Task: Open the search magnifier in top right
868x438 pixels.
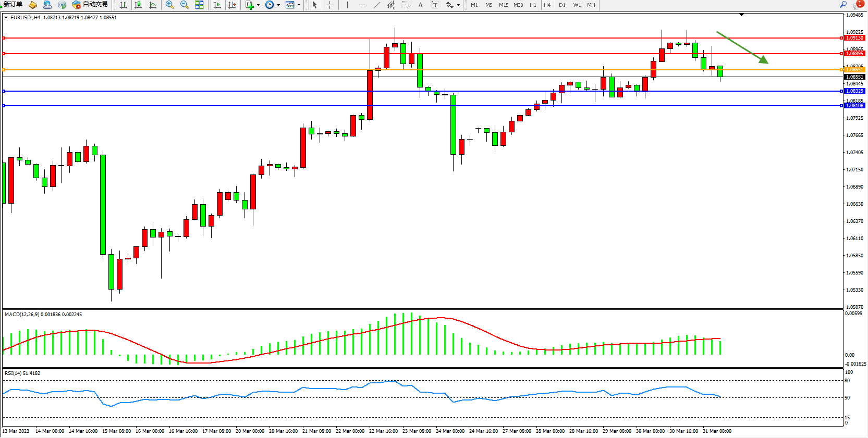Action: [x=843, y=5]
